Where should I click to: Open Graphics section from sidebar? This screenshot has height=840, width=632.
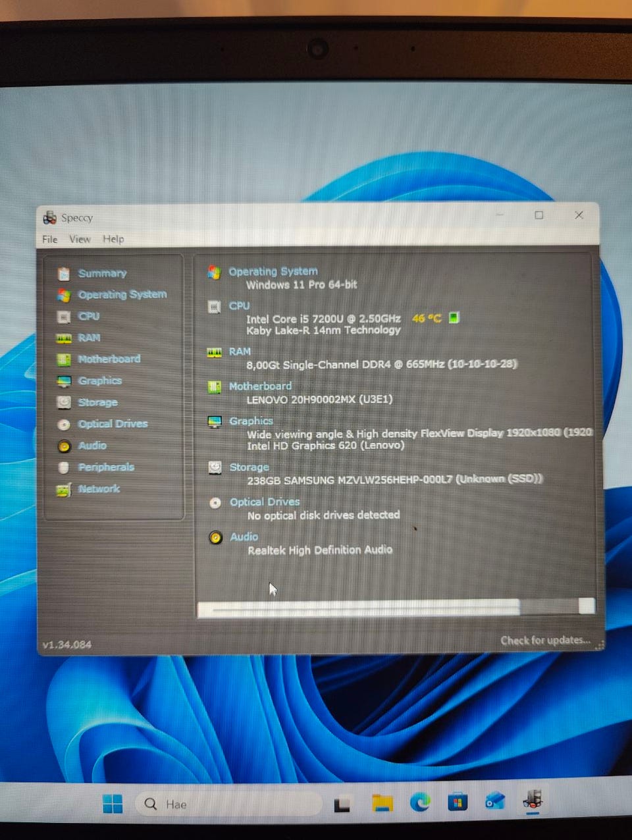coord(90,381)
